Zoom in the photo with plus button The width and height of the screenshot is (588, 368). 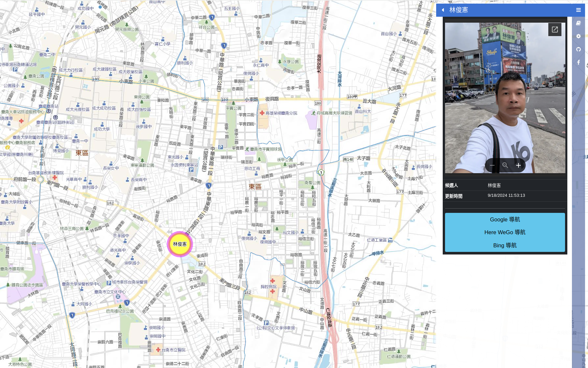click(x=518, y=165)
